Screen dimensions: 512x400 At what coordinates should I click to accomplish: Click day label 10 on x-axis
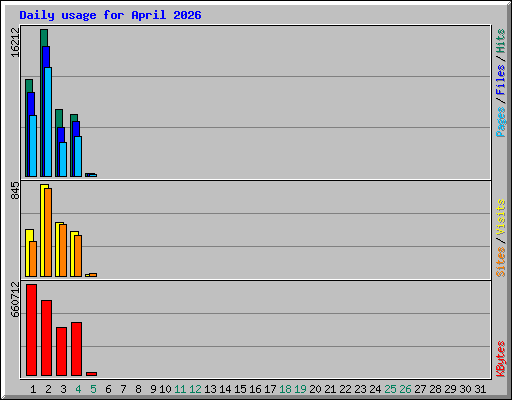click(165, 389)
